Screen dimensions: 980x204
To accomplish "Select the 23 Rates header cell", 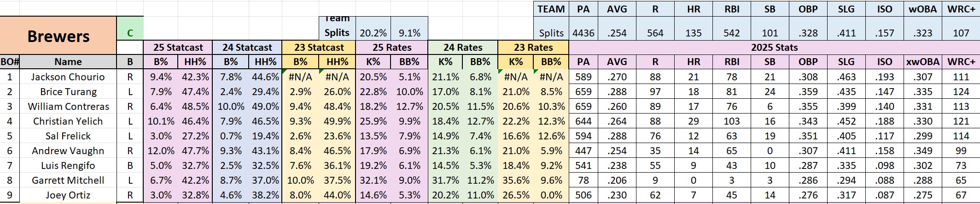I will (x=533, y=48).
